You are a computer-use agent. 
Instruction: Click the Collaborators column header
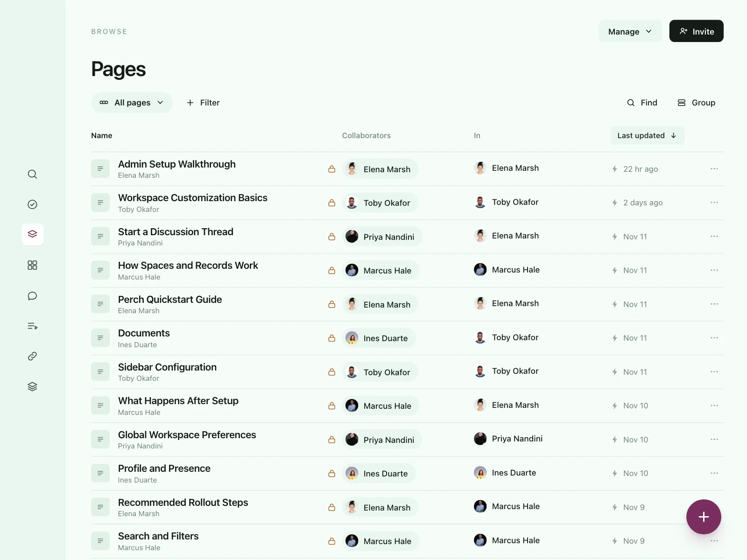[366, 135]
